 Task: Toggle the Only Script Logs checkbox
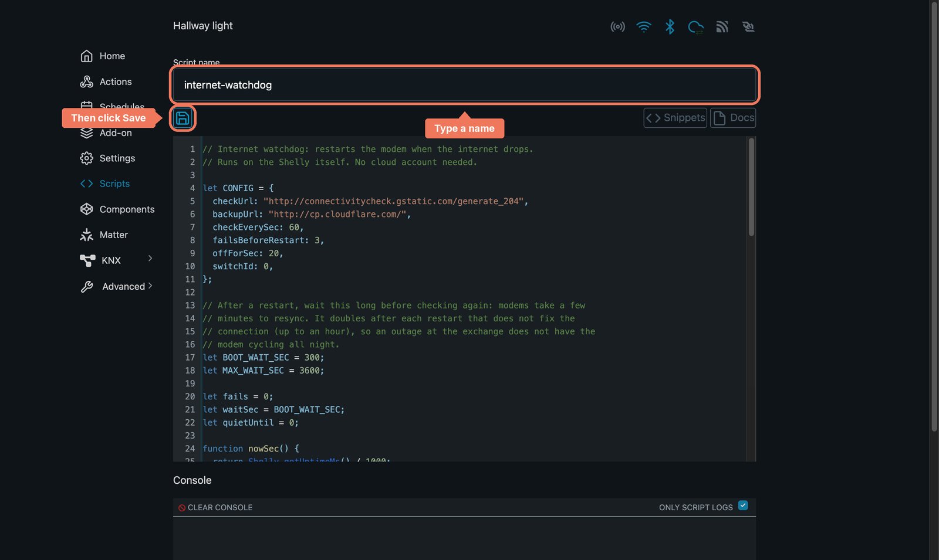click(743, 505)
